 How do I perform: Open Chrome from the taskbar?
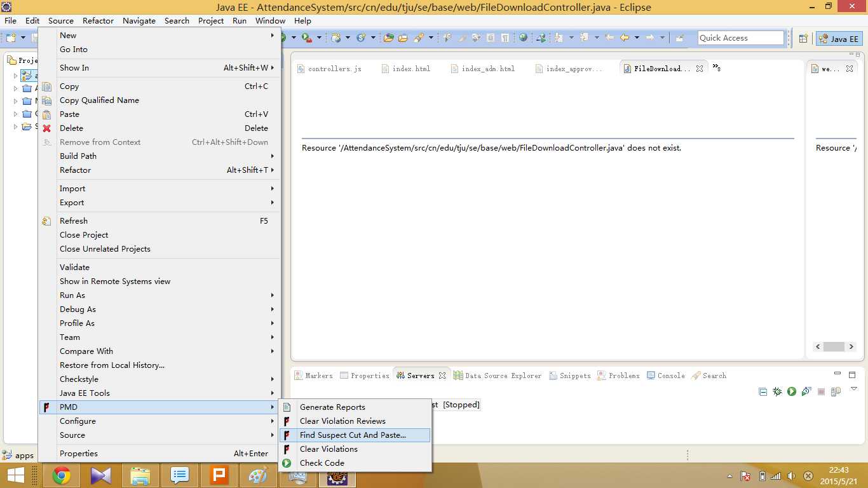62,475
